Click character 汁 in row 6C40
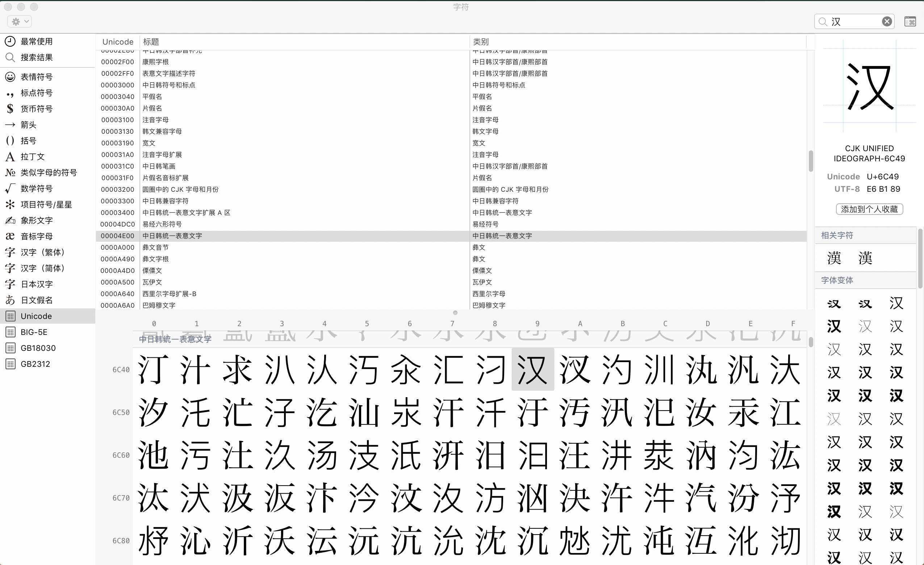 tap(196, 370)
